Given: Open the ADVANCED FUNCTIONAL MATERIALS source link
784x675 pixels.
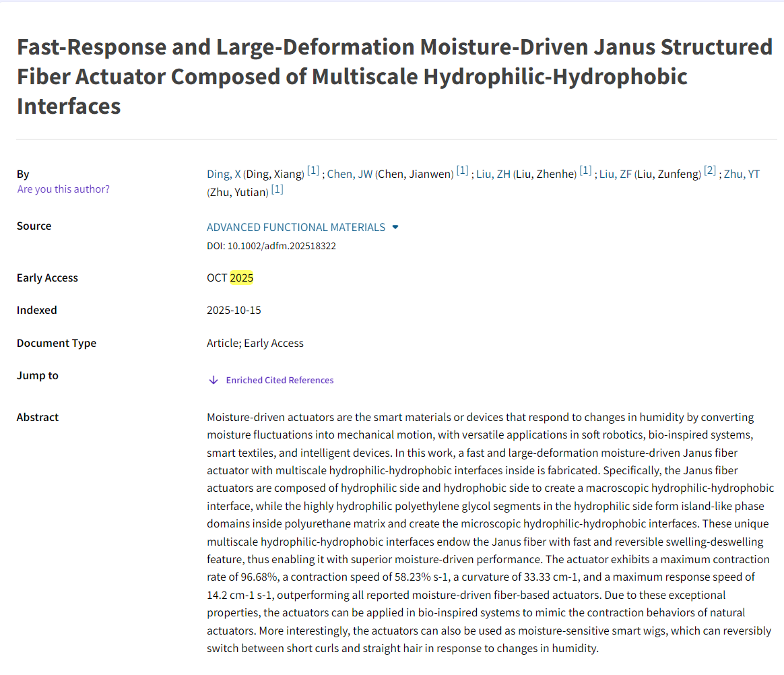Looking at the screenshot, I should tap(296, 228).
